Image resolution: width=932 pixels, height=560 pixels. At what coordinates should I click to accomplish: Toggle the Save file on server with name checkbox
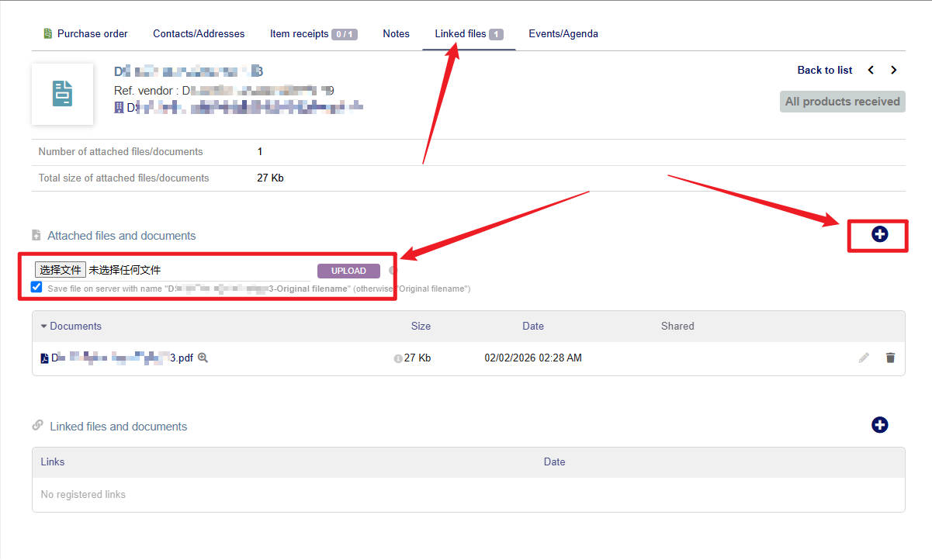click(36, 287)
